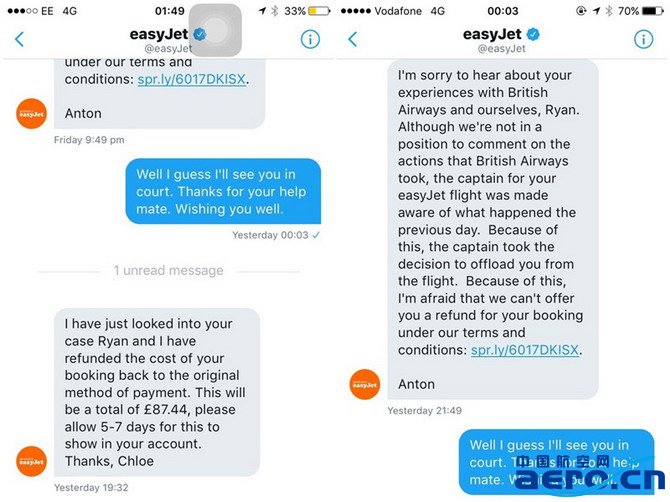Screen dimensions: 670x502
Task: Tap the battery indicator showing 33%
Action: (x=319, y=11)
